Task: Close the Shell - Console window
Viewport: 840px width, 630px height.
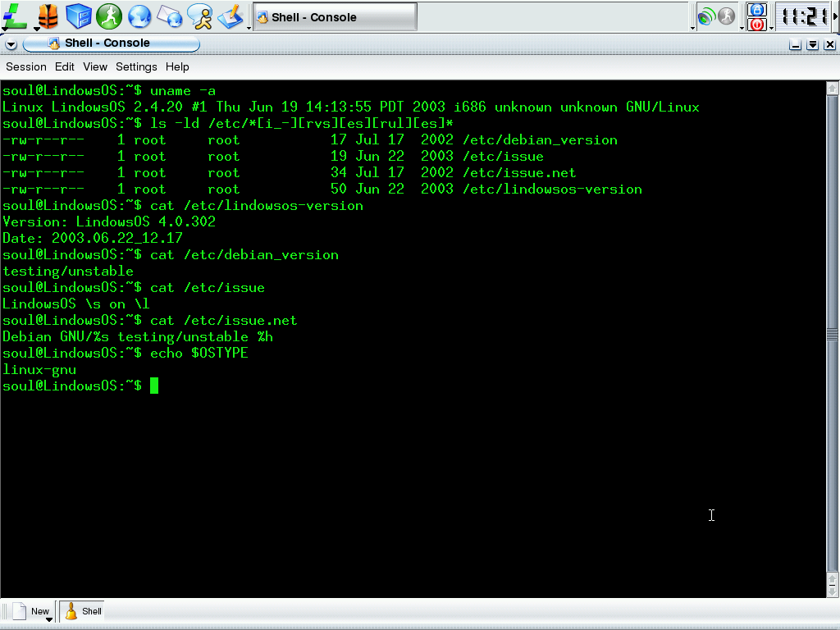Action: 830,44
